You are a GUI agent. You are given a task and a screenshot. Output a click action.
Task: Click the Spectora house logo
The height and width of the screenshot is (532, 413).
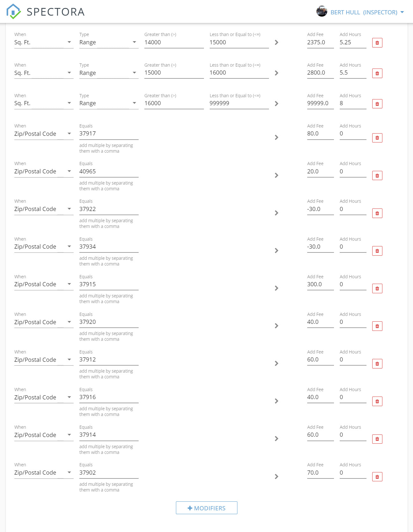click(13, 11)
